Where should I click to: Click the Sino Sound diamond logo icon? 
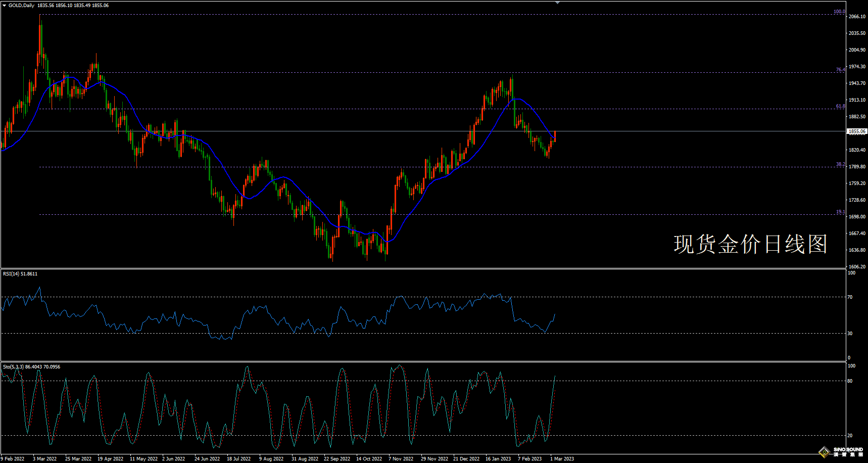click(x=825, y=451)
